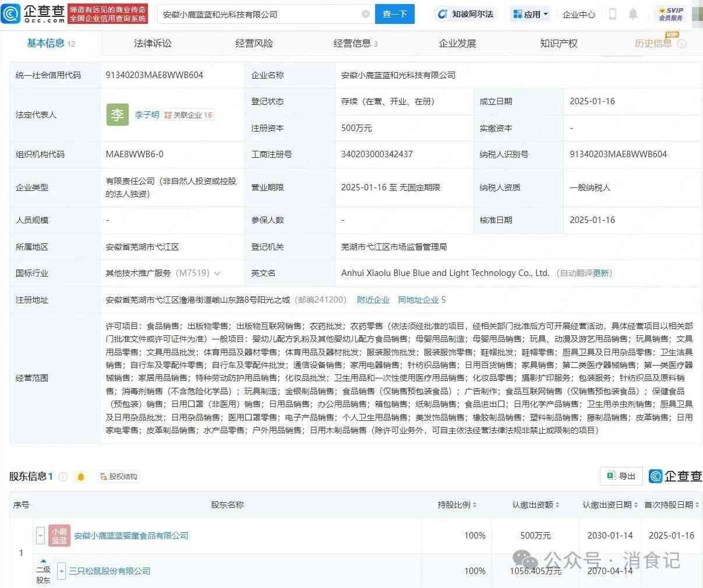The width and height of the screenshot is (703, 588).
Task: Switch to the 法律诉讼 tab
Action: click(153, 43)
